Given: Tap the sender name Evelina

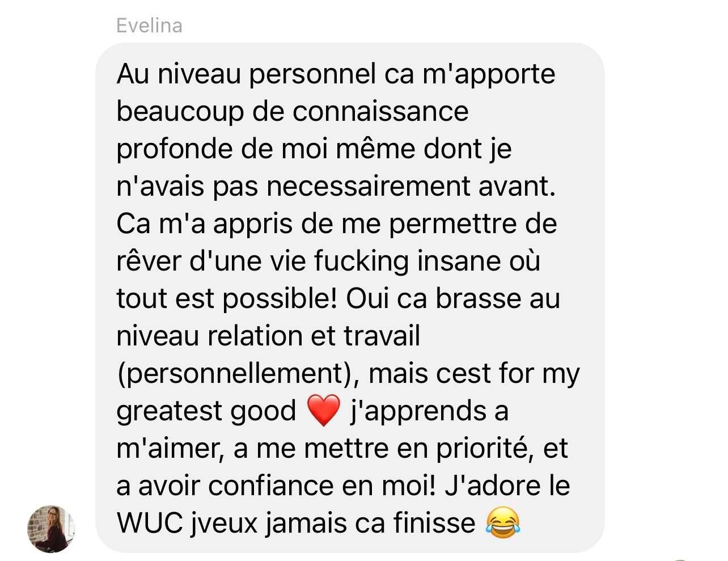Looking at the screenshot, I should tap(149, 26).
